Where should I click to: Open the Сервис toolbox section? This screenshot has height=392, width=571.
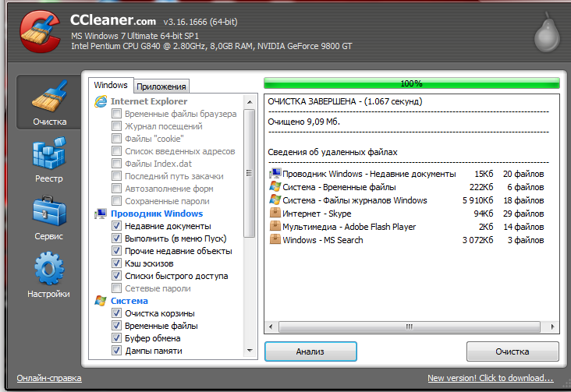pos(49,217)
